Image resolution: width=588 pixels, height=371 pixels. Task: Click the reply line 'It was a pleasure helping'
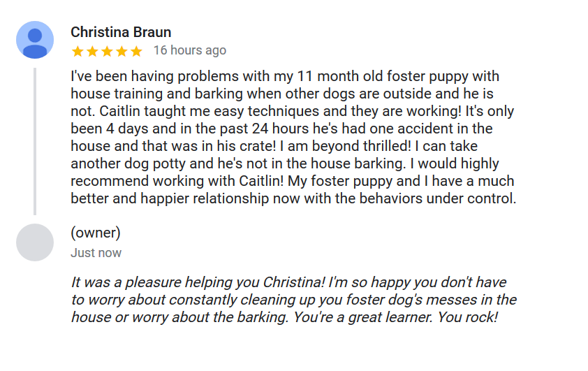click(288, 282)
